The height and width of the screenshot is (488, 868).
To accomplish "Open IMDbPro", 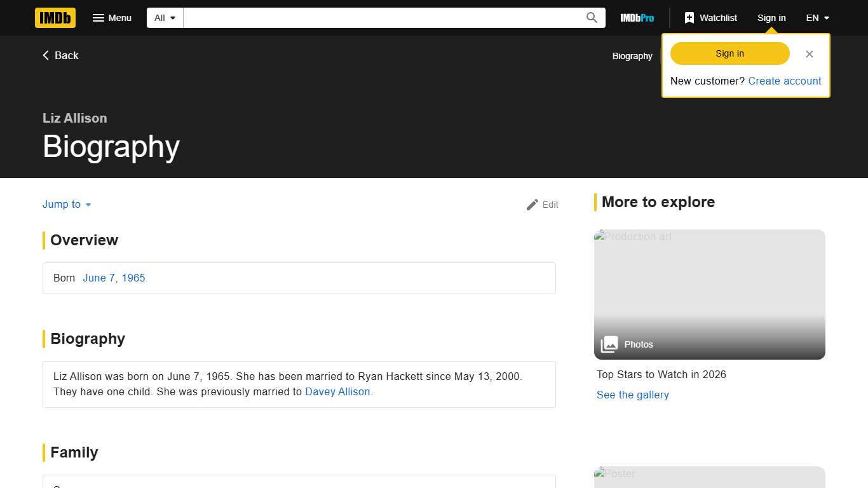I will click(637, 18).
